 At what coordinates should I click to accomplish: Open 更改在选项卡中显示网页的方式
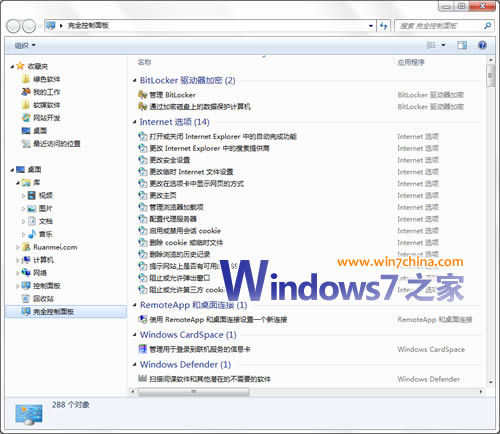(x=196, y=184)
